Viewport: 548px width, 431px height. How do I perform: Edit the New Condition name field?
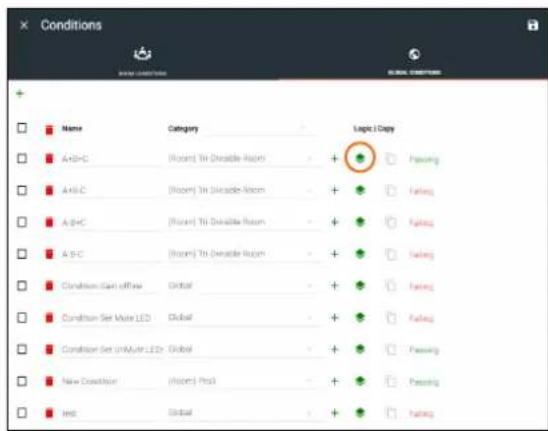pyautogui.click(x=111, y=381)
